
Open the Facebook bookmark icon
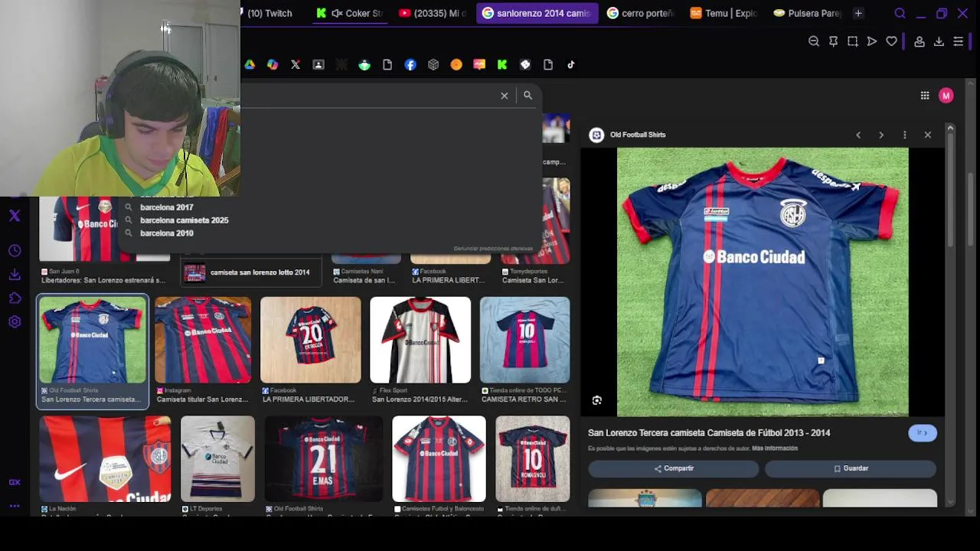[410, 65]
